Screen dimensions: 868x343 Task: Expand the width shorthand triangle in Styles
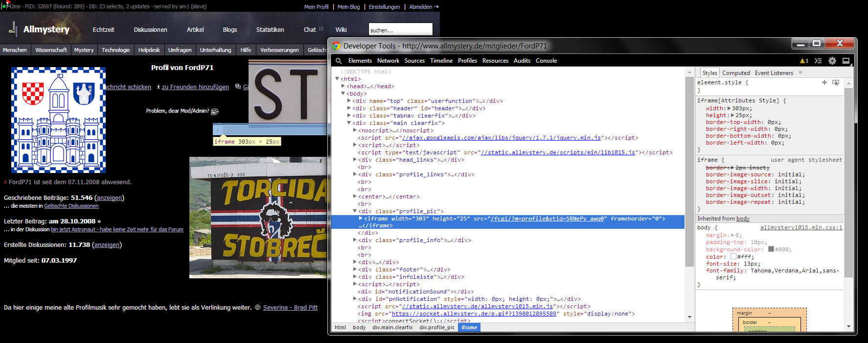730,108
